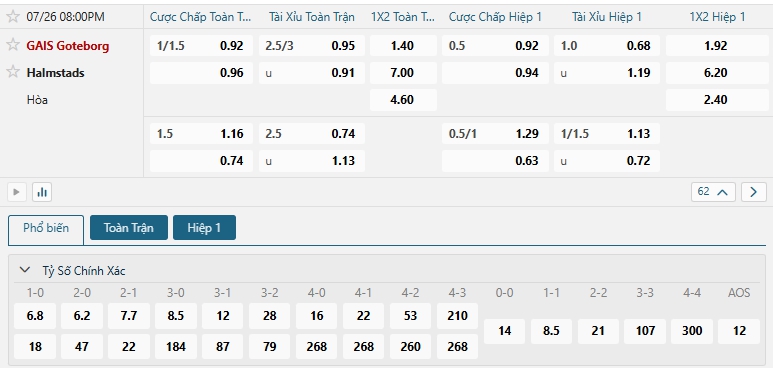Open the Hiệp 1 tab
Screen dimensions: 773x368
tap(204, 228)
